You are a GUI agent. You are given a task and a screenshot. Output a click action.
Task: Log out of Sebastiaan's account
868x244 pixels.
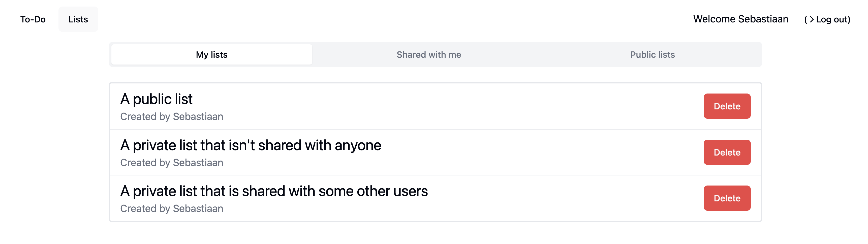pos(832,20)
